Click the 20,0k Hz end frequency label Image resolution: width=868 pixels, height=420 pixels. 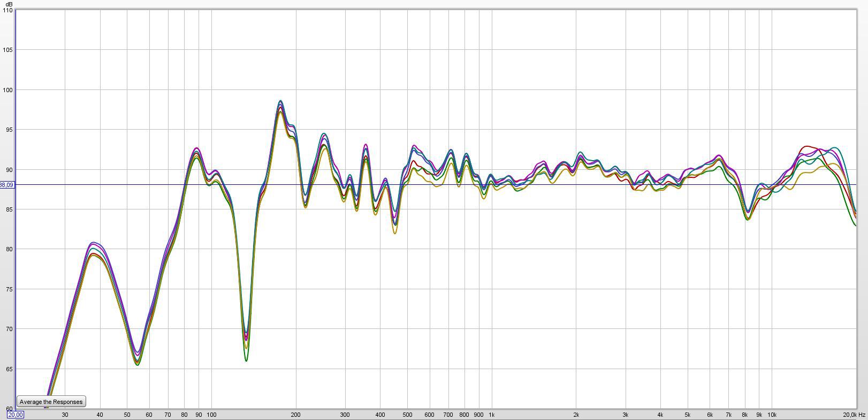click(854, 415)
